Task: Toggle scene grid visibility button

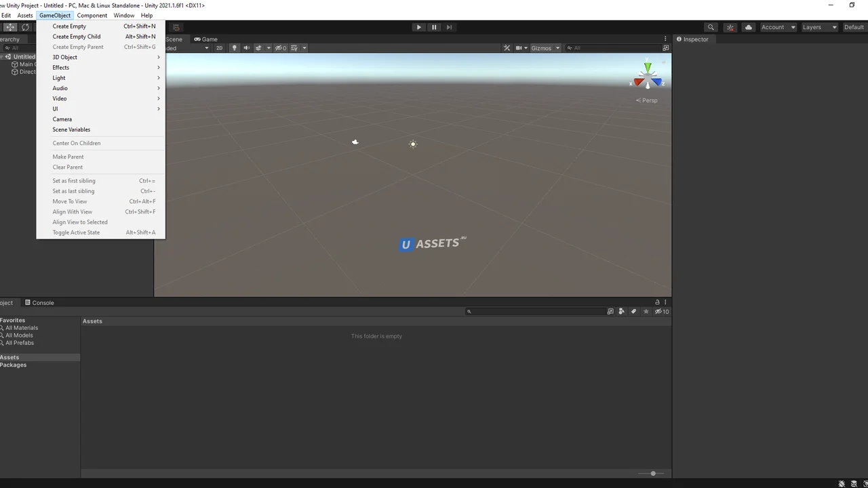Action: point(294,48)
